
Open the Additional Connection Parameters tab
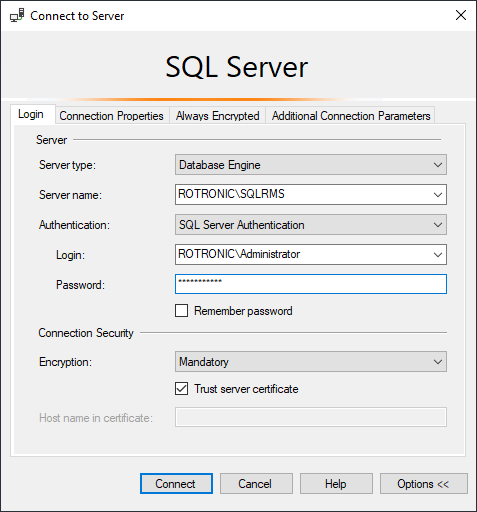pyautogui.click(x=351, y=116)
